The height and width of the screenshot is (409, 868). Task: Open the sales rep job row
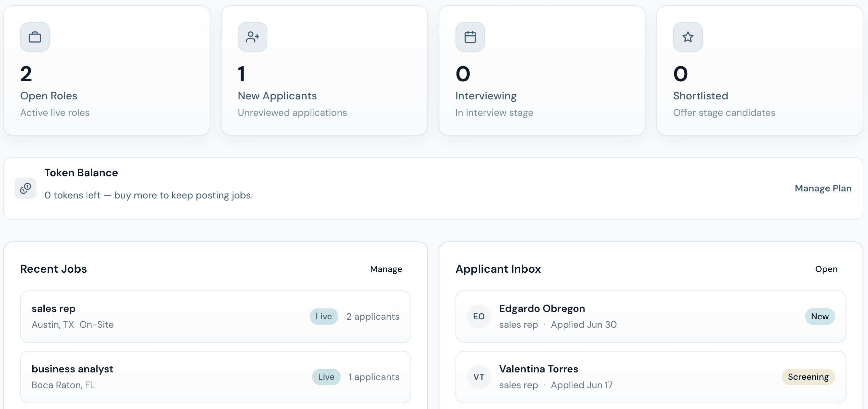point(216,317)
